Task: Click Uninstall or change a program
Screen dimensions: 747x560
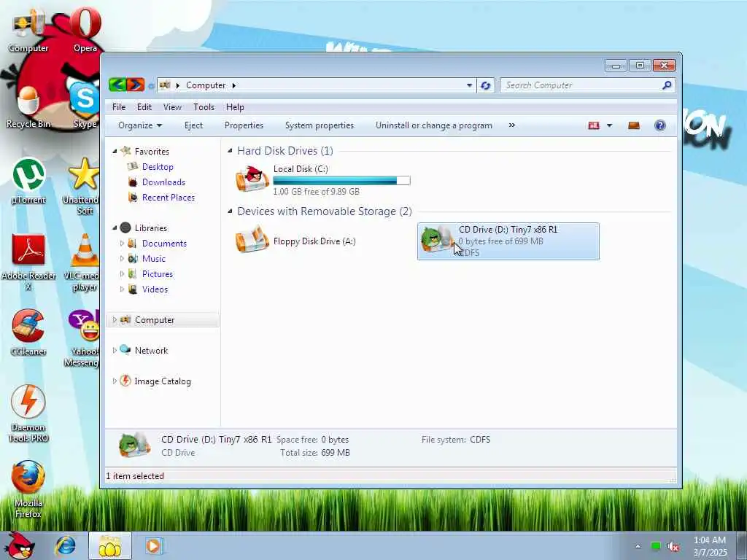Action: point(433,125)
